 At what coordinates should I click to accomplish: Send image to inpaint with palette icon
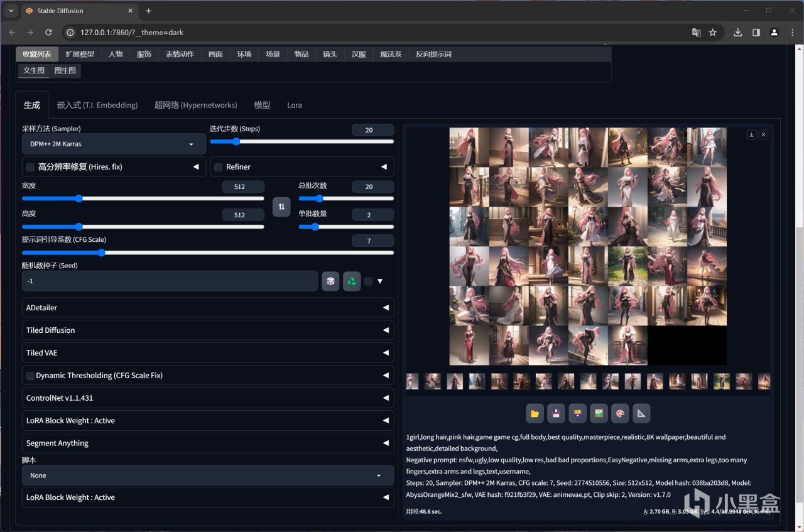coord(620,413)
